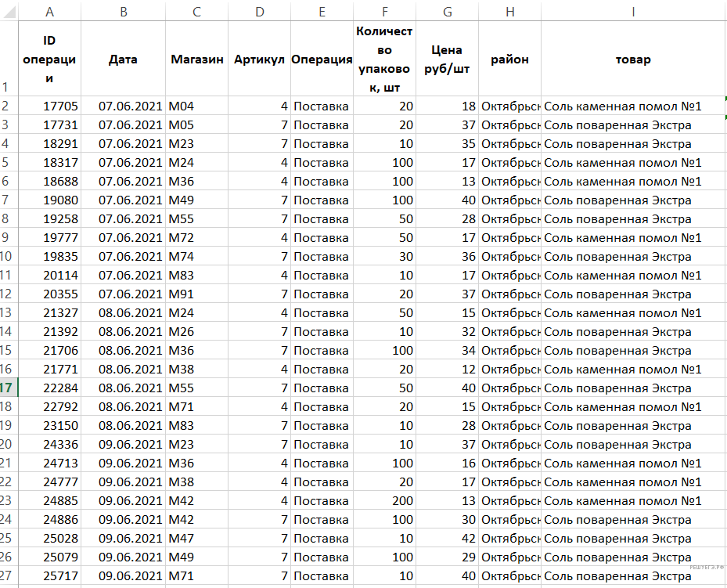Viewport: 727px width, 588px height.
Task: Select the 'район' header cell
Action: [x=509, y=60]
